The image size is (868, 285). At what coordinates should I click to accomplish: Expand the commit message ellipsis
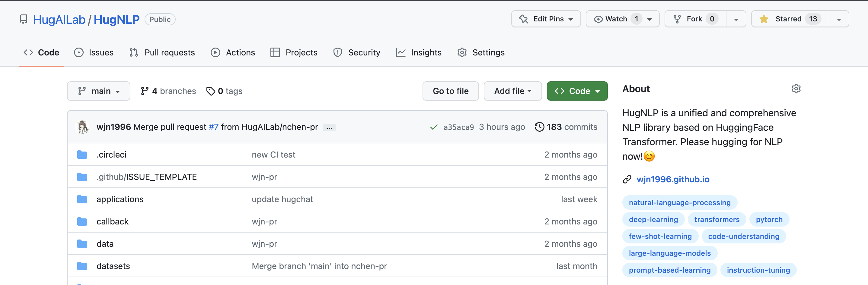tap(329, 127)
